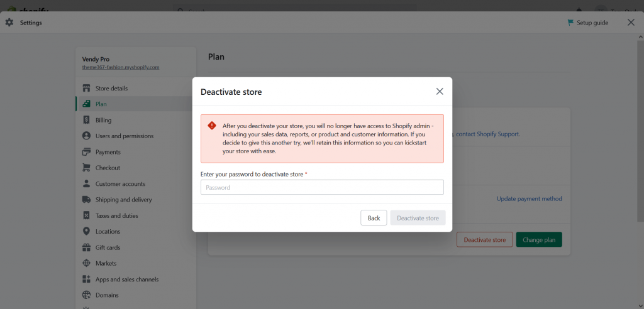Focus the Password input field
Viewport: 644px width, 309px height.
pos(322,187)
